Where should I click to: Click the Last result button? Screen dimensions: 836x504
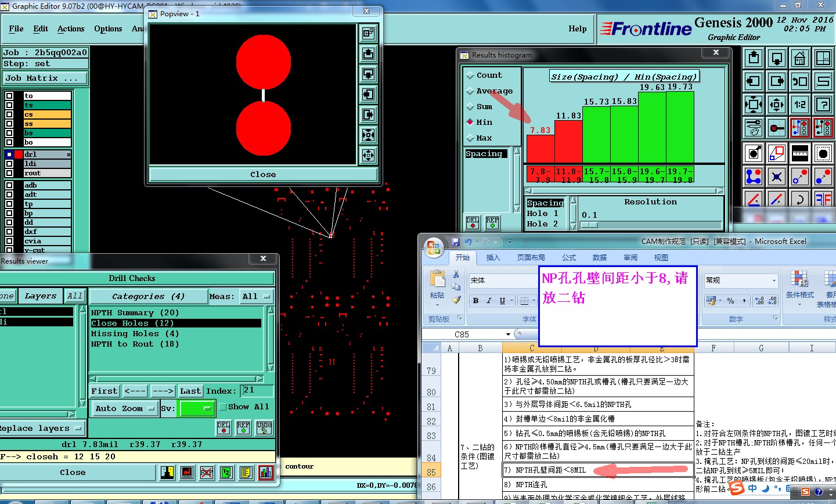pyautogui.click(x=190, y=391)
